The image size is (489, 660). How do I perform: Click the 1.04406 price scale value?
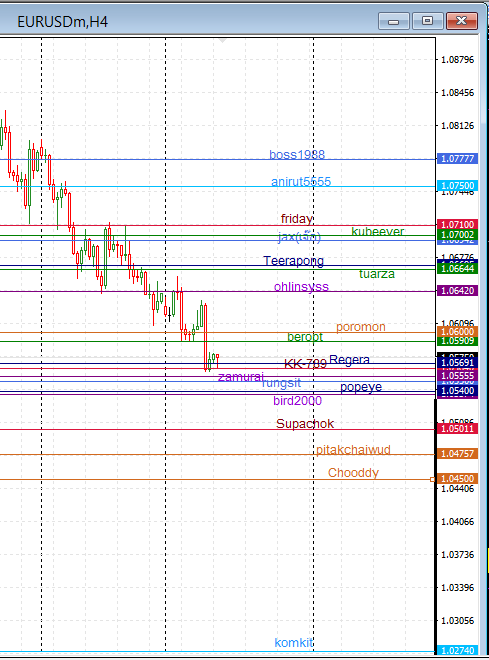(457, 489)
